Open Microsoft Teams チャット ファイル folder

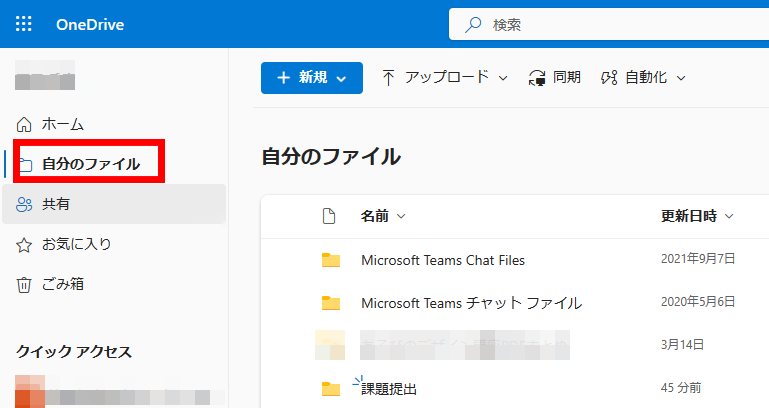471,303
